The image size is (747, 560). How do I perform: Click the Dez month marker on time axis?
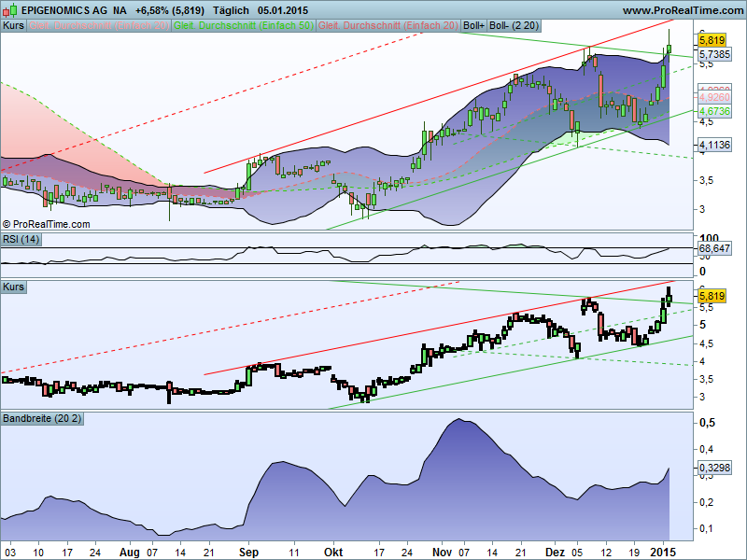[555, 553]
